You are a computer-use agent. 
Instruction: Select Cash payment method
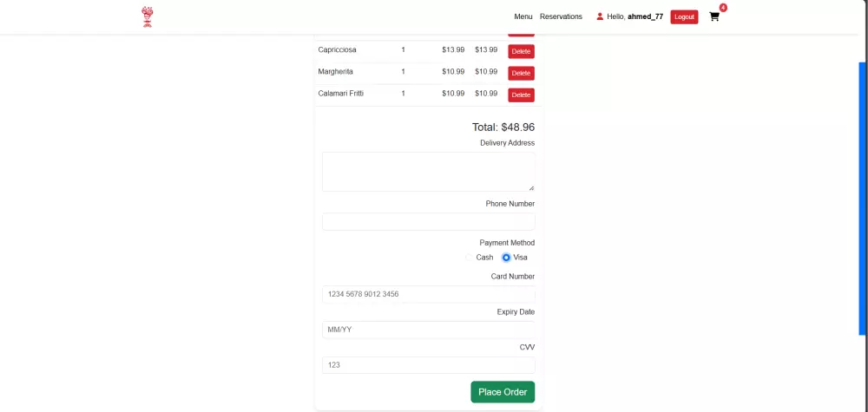pos(470,257)
